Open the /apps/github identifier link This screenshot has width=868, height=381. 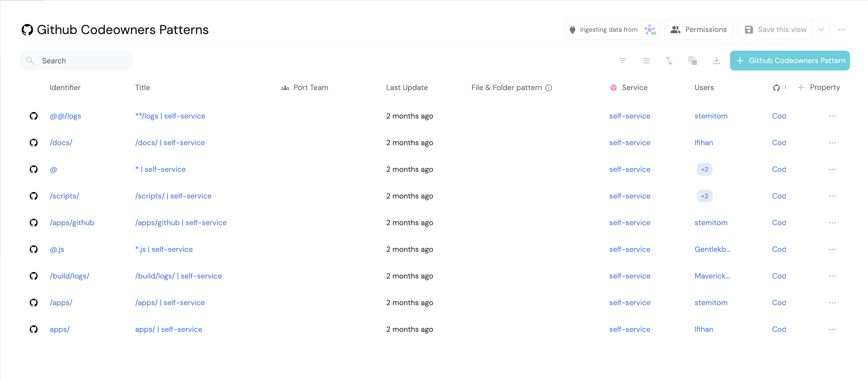click(x=72, y=222)
